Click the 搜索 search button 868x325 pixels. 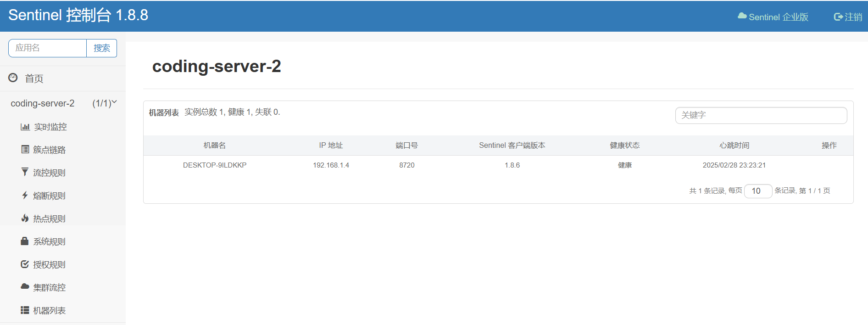pos(102,48)
